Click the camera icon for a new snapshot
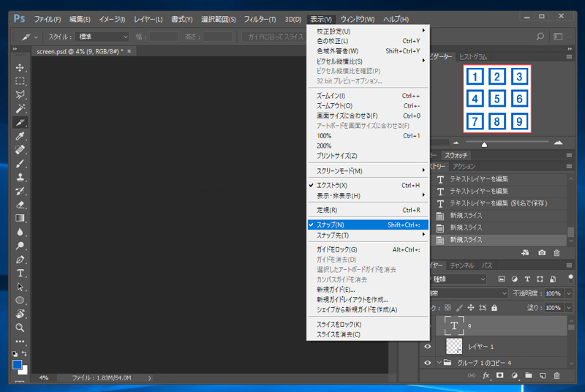The width and height of the screenshot is (585, 392). pyautogui.click(x=542, y=252)
